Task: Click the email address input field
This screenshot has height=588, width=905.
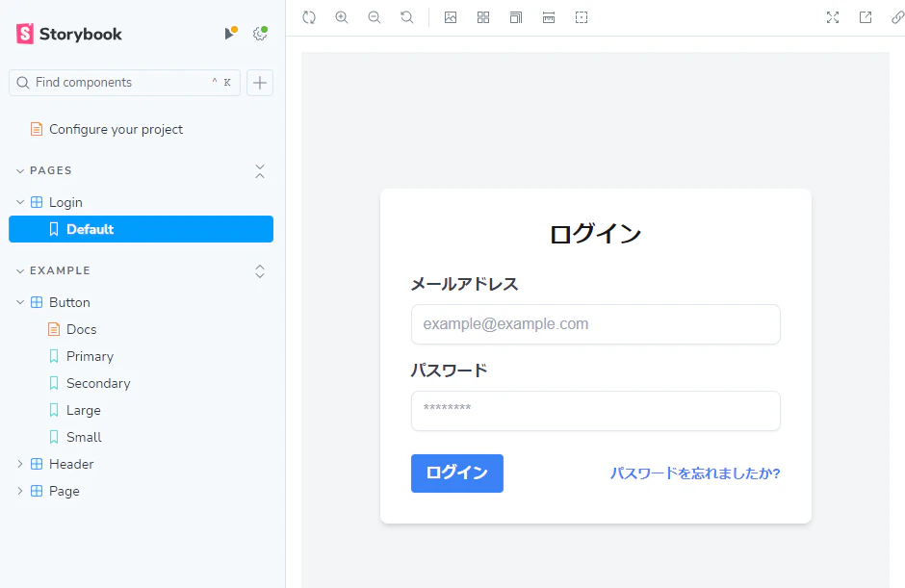Action: [x=596, y=324]
